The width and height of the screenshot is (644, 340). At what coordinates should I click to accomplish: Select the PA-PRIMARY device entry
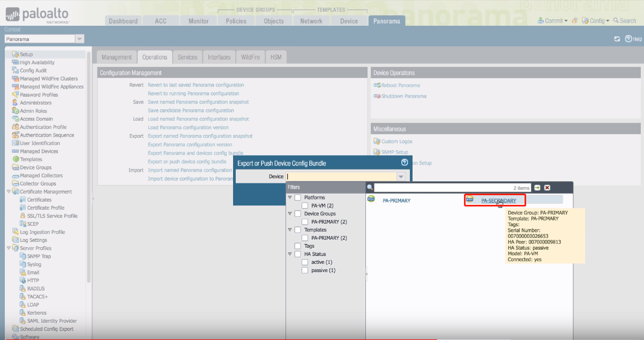(396, 201)
